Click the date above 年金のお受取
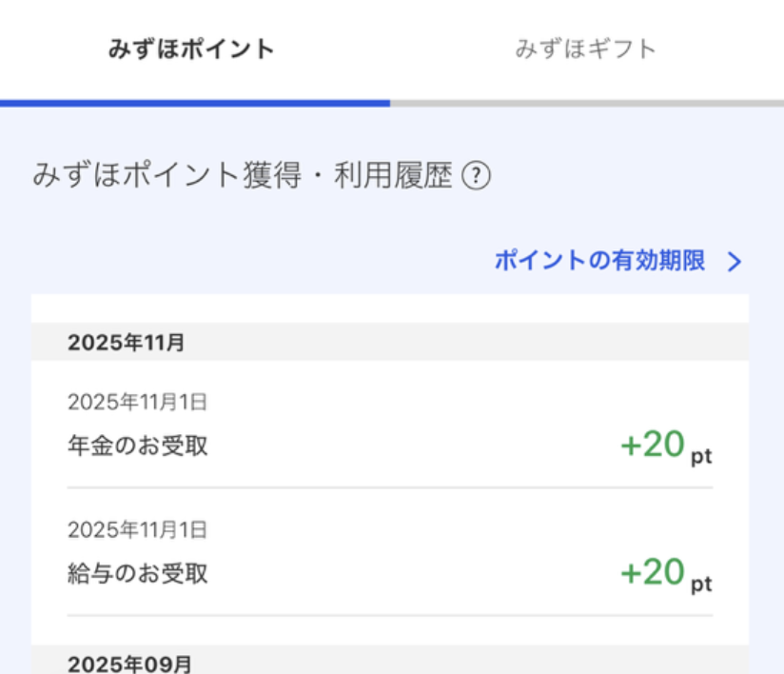 coord(138,402)
